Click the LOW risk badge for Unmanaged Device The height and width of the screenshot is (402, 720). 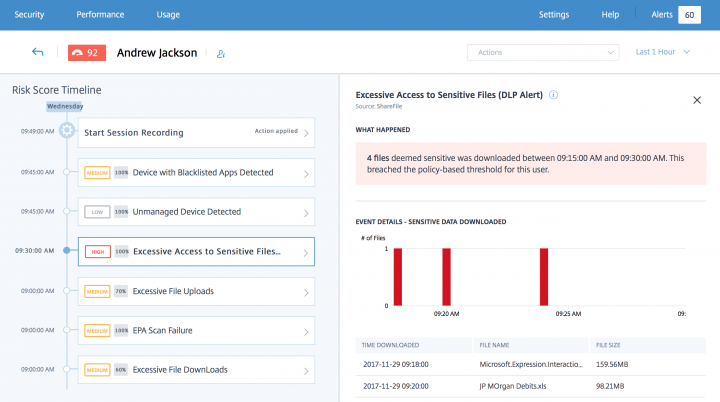pos(97,212)
